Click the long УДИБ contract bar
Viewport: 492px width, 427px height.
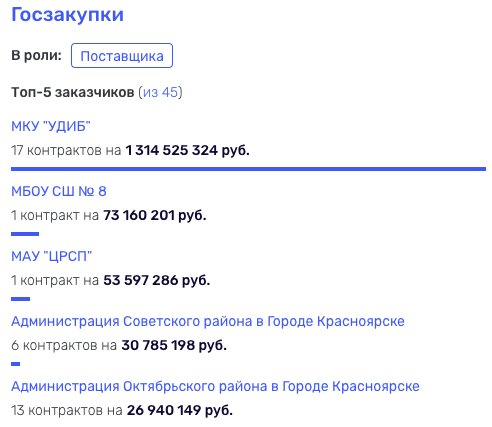pos(248,169)
